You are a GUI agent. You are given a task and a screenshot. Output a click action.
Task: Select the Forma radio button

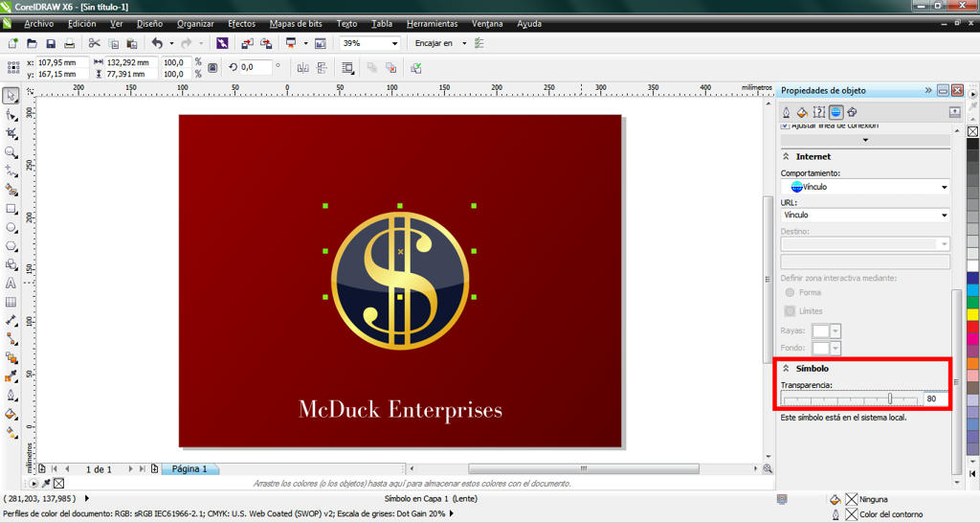790,293
